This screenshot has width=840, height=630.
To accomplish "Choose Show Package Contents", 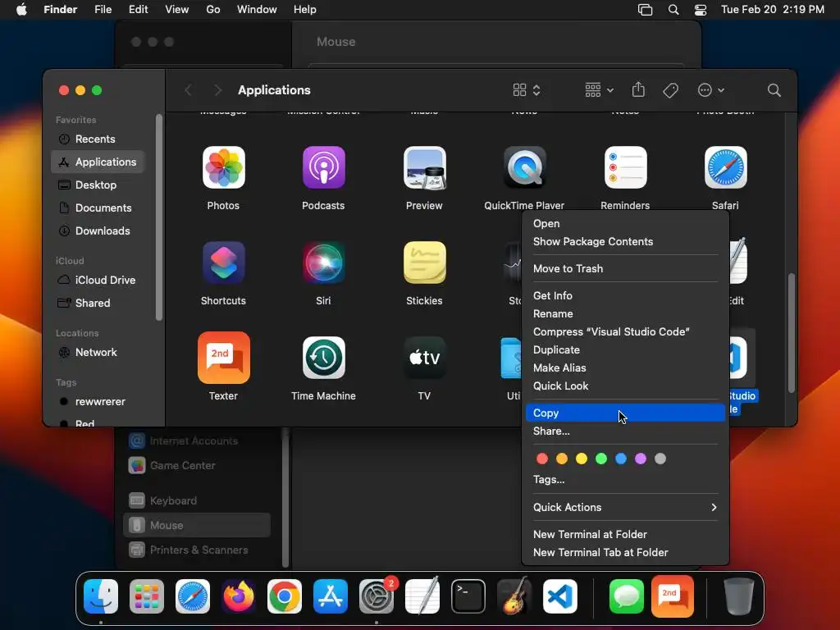I will (625, 242).
